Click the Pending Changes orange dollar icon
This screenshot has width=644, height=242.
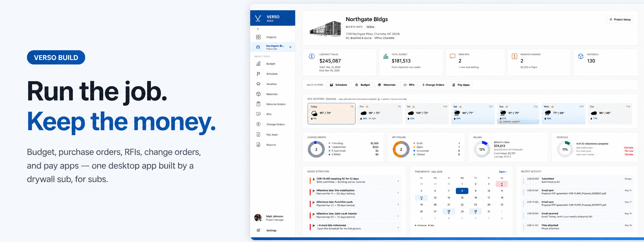tap(514, 56)
